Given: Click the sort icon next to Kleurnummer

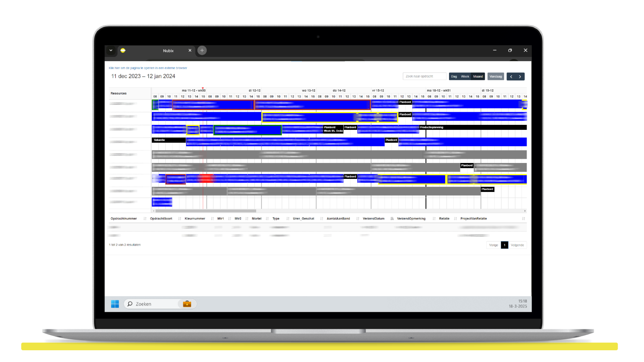Looking at the screenshot, I should click(x=212, y=219).
